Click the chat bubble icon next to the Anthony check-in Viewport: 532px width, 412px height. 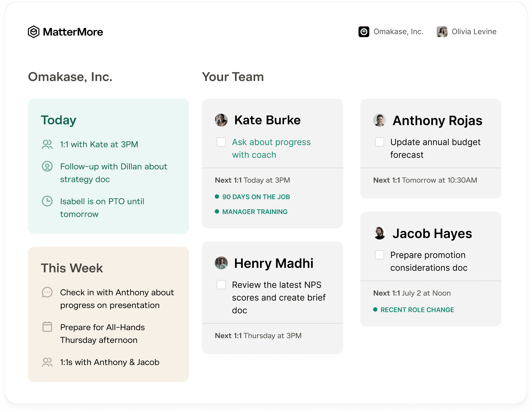click(x=47, y=292)
